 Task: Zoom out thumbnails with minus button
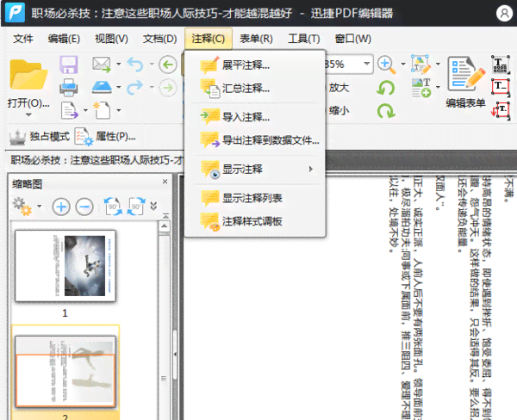(x=84, y=207)
